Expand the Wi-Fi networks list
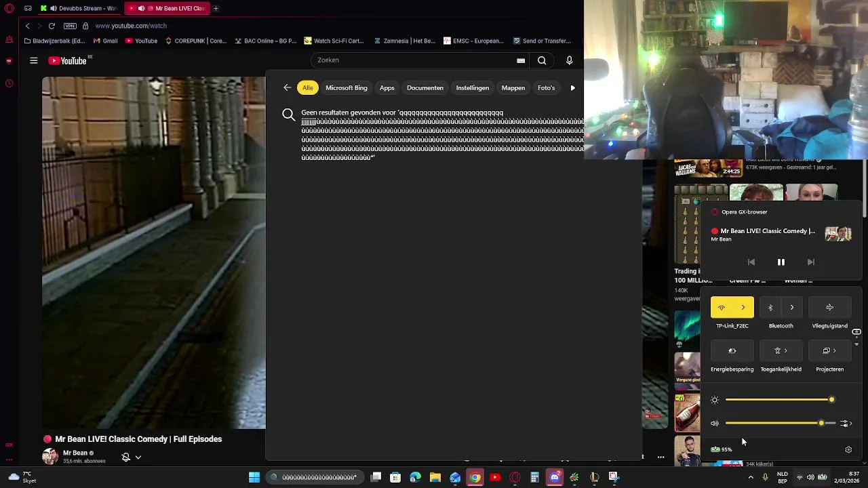868x488 pixels. [x=743, y=308]
